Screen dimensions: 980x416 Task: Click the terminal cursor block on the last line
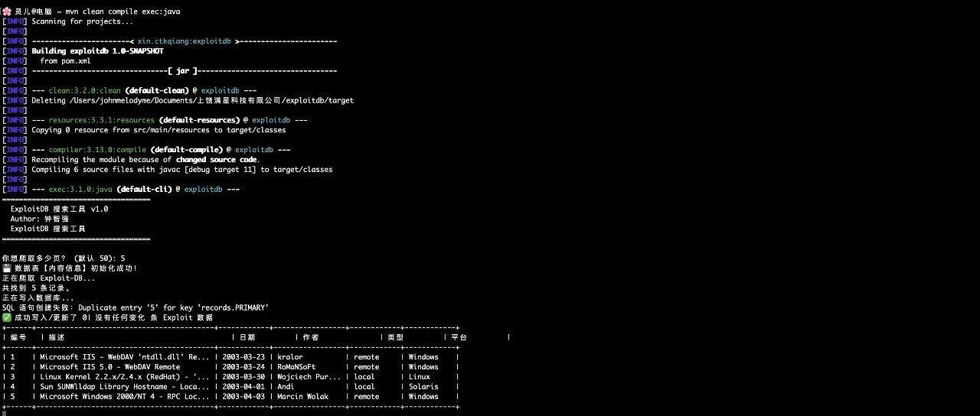coord(4,413)
